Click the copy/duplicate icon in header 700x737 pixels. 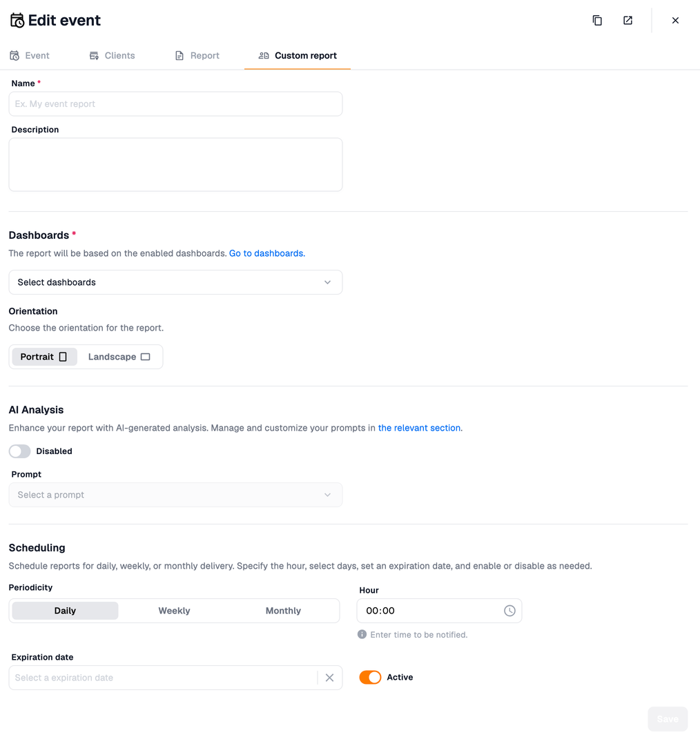pyautogui.click(x=597, y=21)
